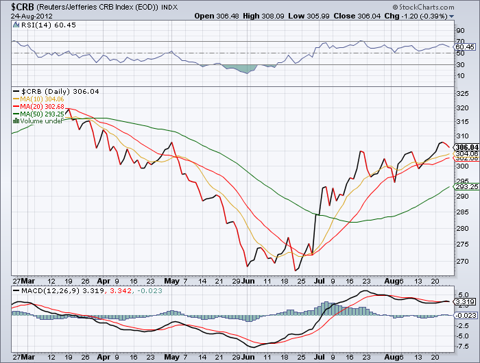Click the Open 306.48 value
480x363 pixels.
(x=217, y=16)
